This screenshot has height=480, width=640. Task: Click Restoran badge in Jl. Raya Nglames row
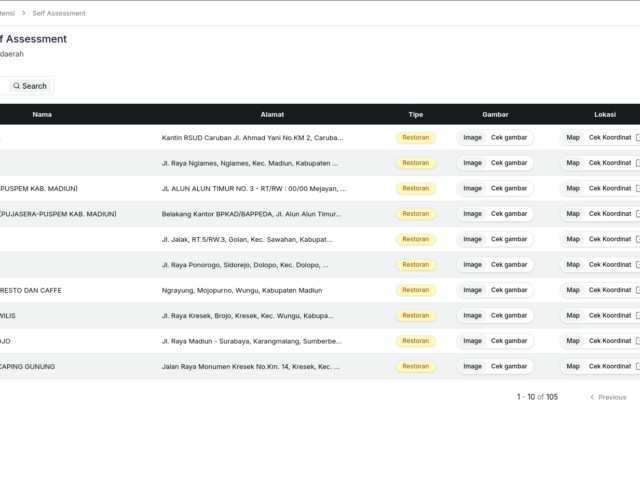[416, 163]
